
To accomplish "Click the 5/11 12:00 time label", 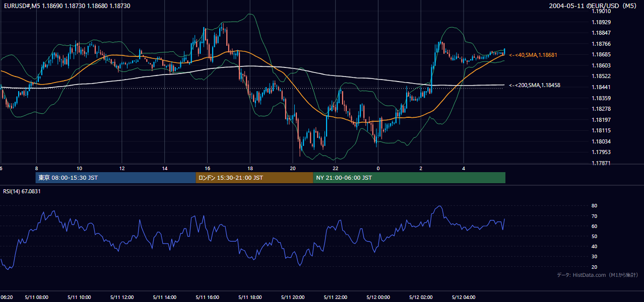I will (x=122, y=297).
